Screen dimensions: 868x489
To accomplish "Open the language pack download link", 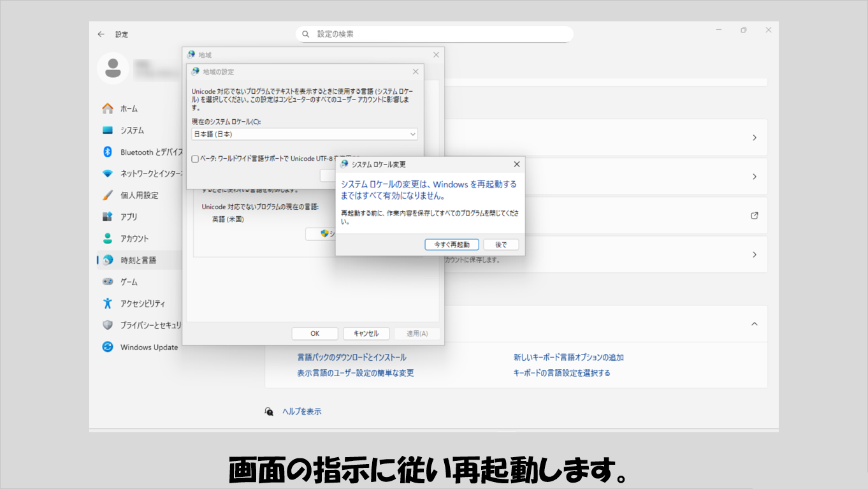I will [x=351, y=358].
